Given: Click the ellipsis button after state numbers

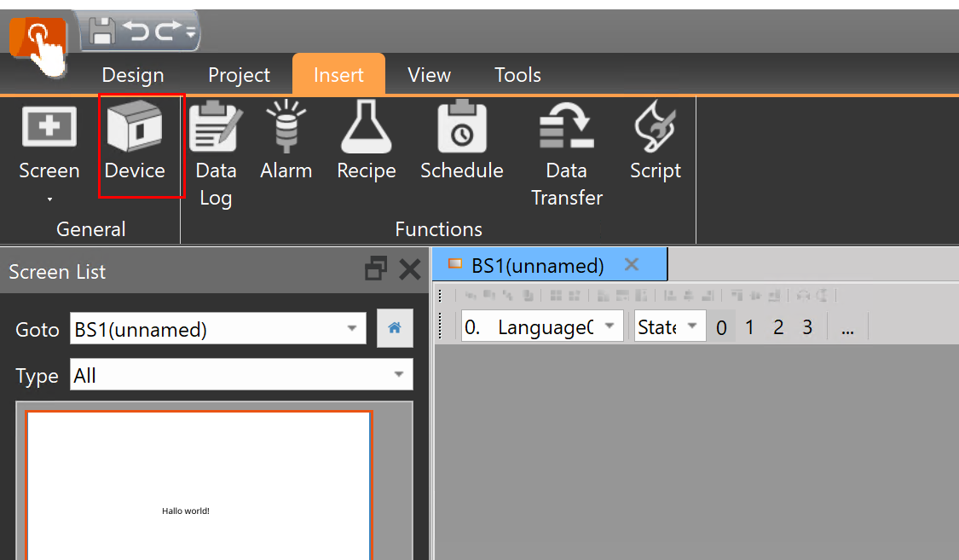Looking at the screenshot, I should click(x=847, y=328).
